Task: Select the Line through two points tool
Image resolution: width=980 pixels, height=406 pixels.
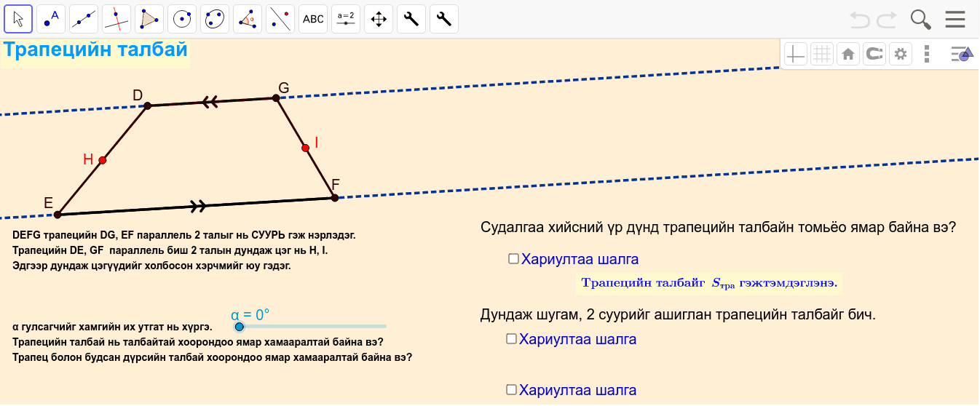Action: (x=84, y=19)
